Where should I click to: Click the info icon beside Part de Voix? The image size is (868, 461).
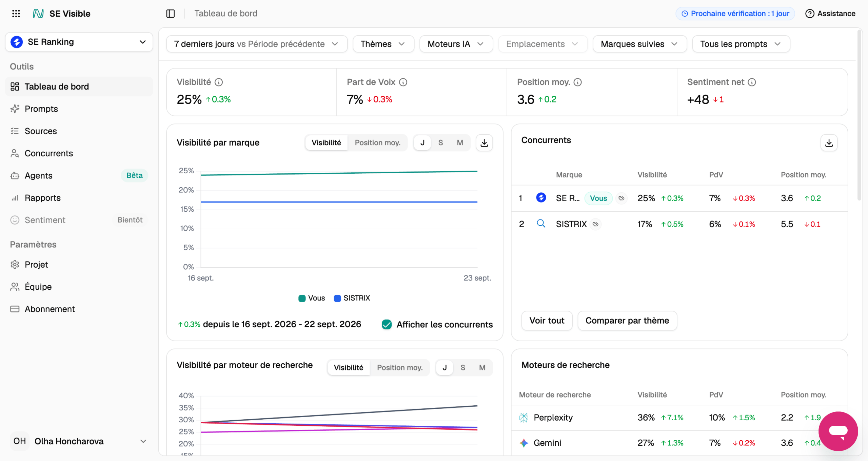(403, 82)
